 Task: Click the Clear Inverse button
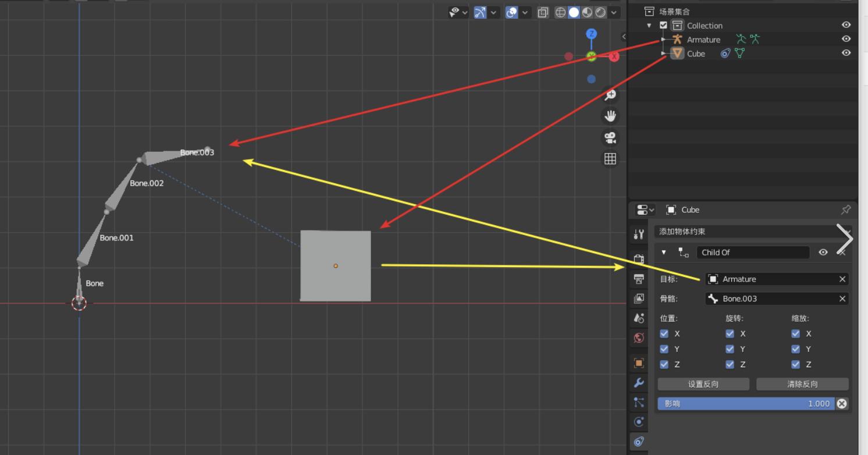pyautogui.click(x=802, y=384)
